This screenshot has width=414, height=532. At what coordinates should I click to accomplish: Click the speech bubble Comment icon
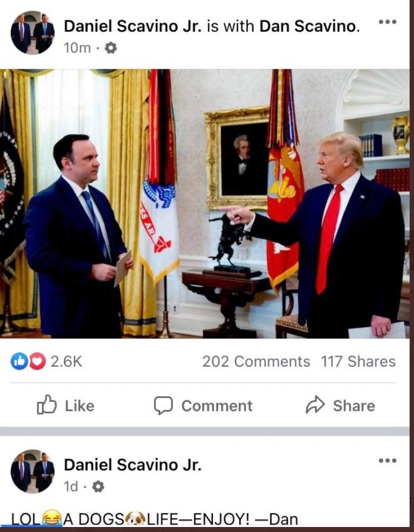pyautogui.click(x=163, y=406)
